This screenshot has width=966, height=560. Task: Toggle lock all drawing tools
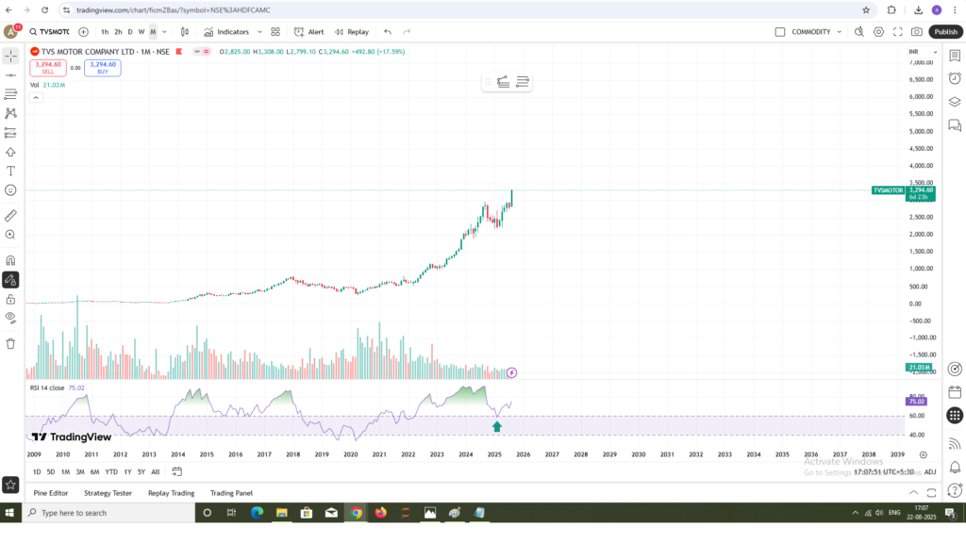point(10,300)
